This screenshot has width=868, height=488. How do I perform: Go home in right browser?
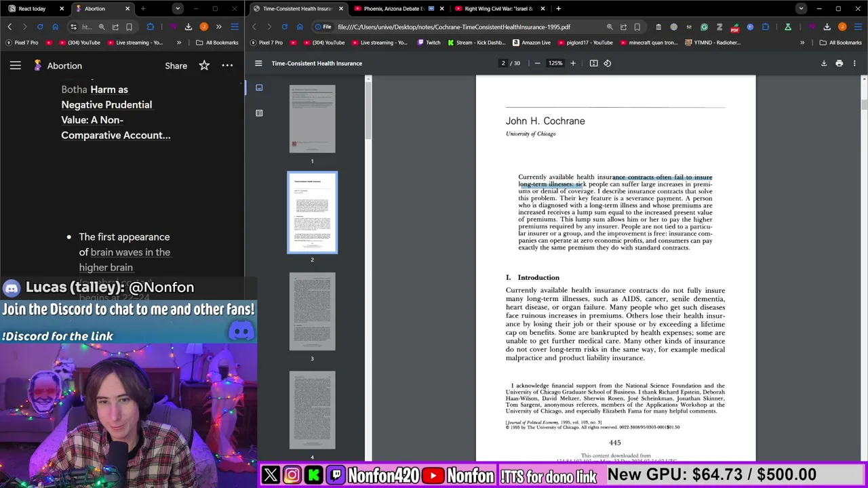[x=300, y=27]
